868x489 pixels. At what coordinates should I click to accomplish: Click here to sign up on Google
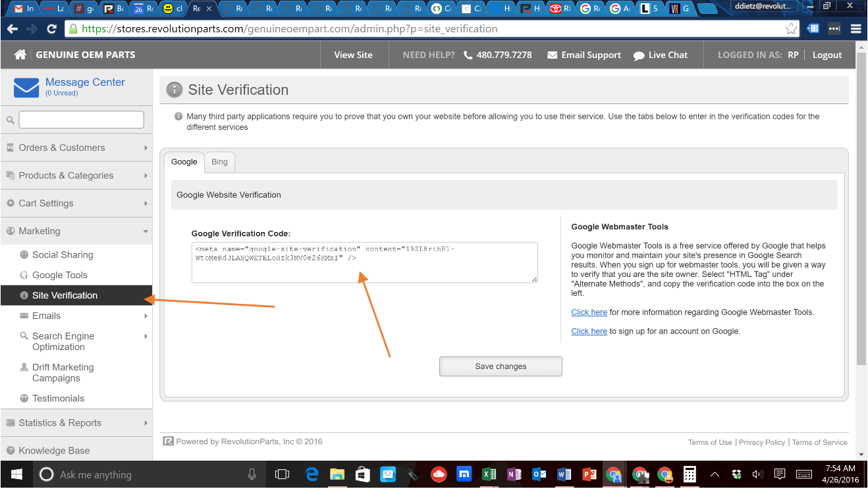[589, 331]
